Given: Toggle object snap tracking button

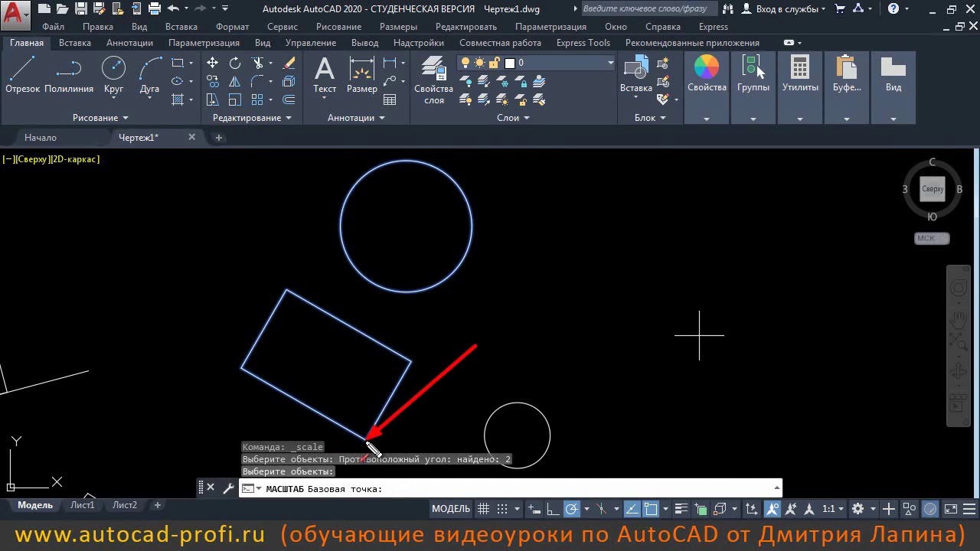Looking at the screenshot, I should 632,508.
